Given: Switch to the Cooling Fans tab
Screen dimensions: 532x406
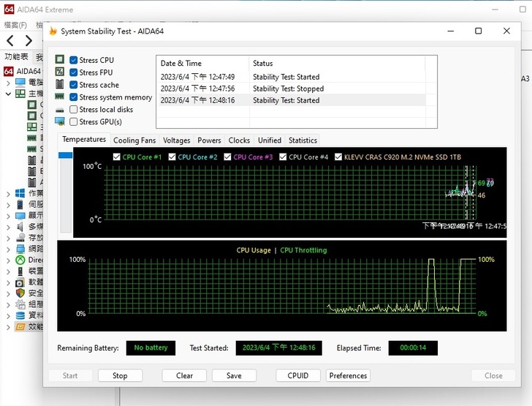Looking at the screenshot, I should coord(134,140).
